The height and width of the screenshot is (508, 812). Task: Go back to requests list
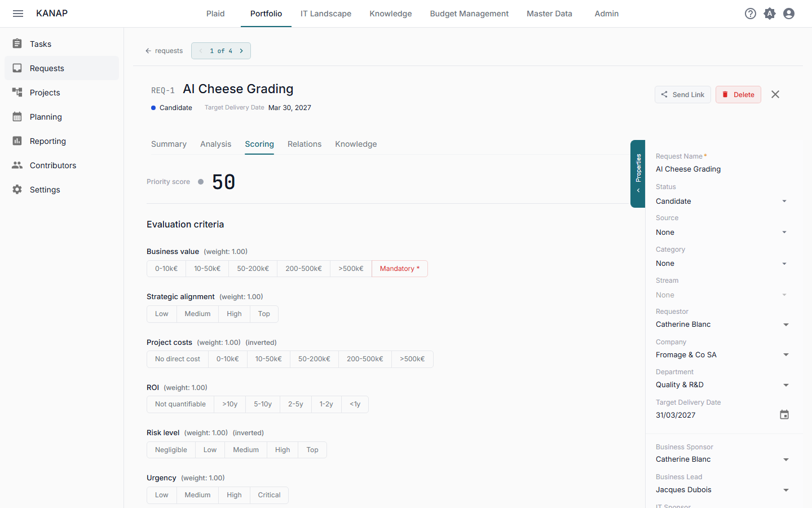point(164,51)
